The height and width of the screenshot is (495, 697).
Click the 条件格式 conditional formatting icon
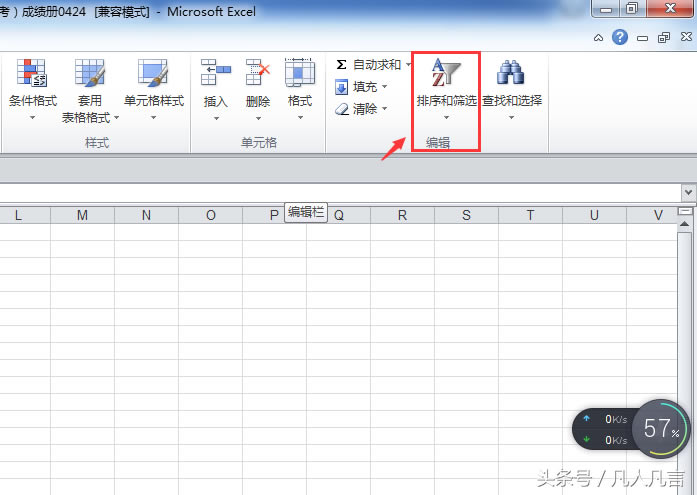coord(33,74)
